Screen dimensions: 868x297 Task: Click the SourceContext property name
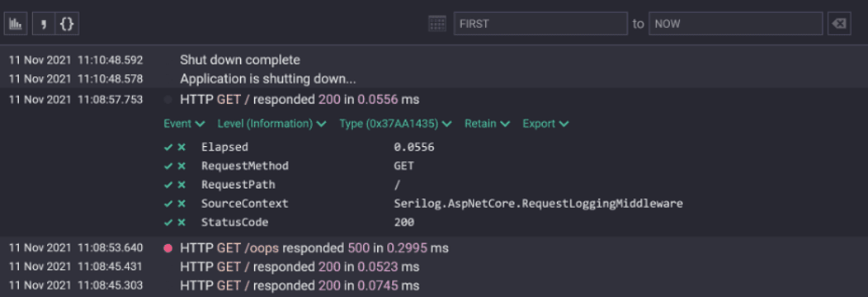tap(245, 204)
